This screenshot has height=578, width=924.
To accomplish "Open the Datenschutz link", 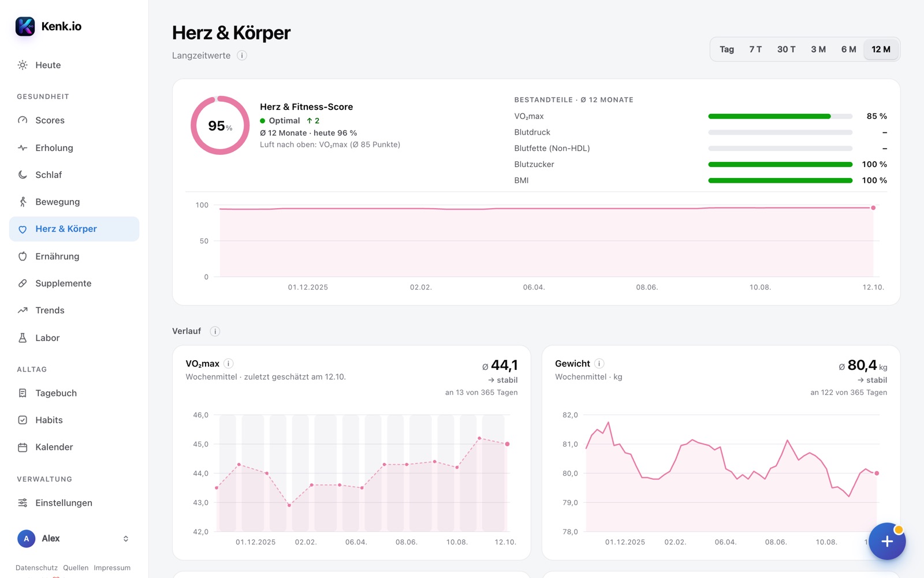I will tap(36, 568).
